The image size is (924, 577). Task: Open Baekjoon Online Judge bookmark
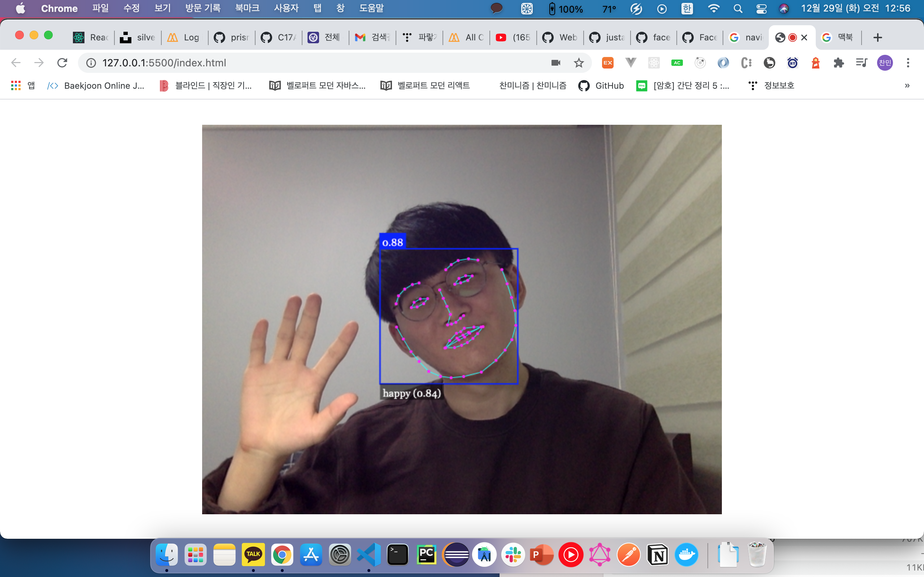pos(96,85)
